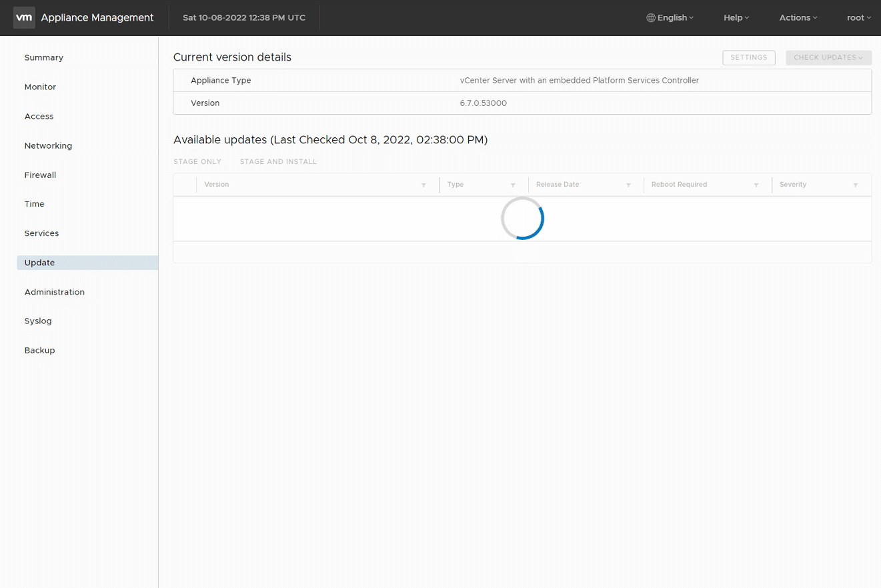Click the date and time in header
This screenshot has width=881, height=588.
244,18
